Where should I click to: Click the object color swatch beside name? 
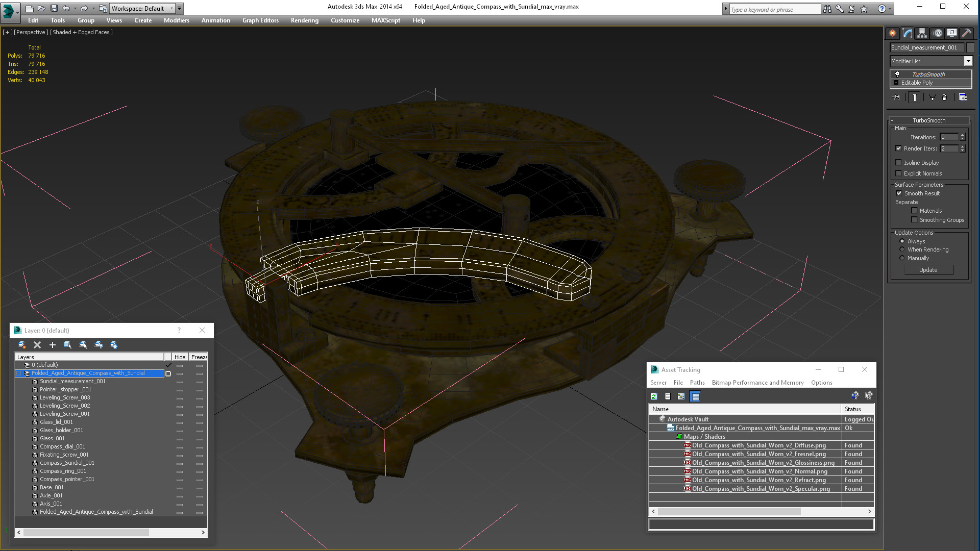(970, 47)
